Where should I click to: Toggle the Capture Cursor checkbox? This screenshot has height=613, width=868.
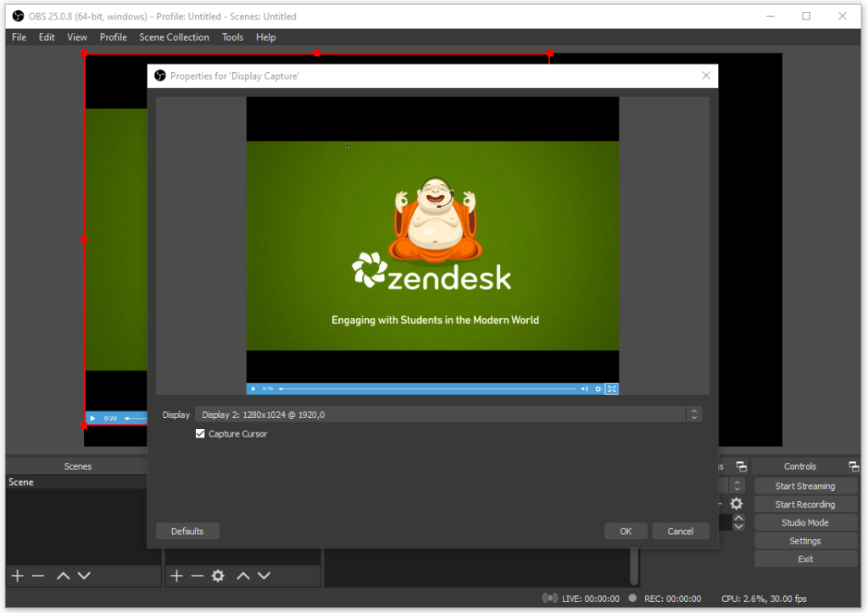200,434
